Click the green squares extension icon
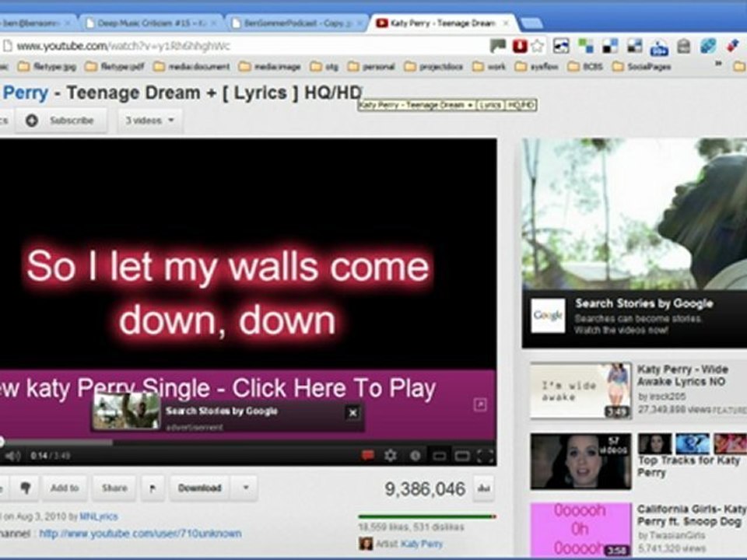Screen dimensions: 747x560 [x=585, y=46]
